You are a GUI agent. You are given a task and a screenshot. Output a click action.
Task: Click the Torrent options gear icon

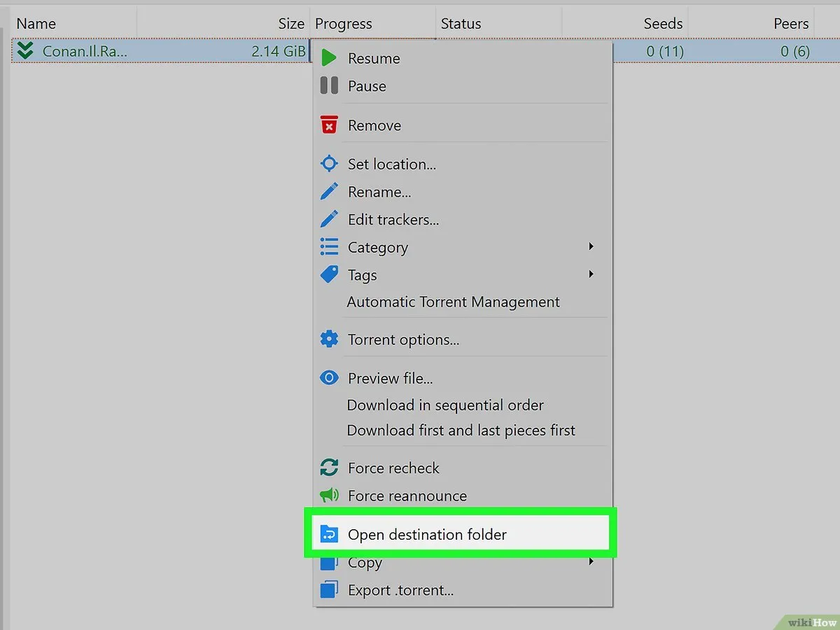point(329,339)
